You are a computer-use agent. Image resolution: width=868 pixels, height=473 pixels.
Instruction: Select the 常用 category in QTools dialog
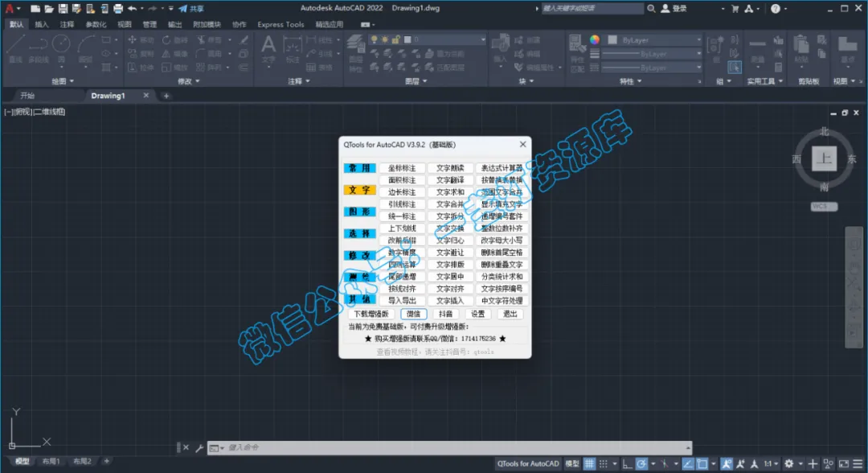pos(360,168)
